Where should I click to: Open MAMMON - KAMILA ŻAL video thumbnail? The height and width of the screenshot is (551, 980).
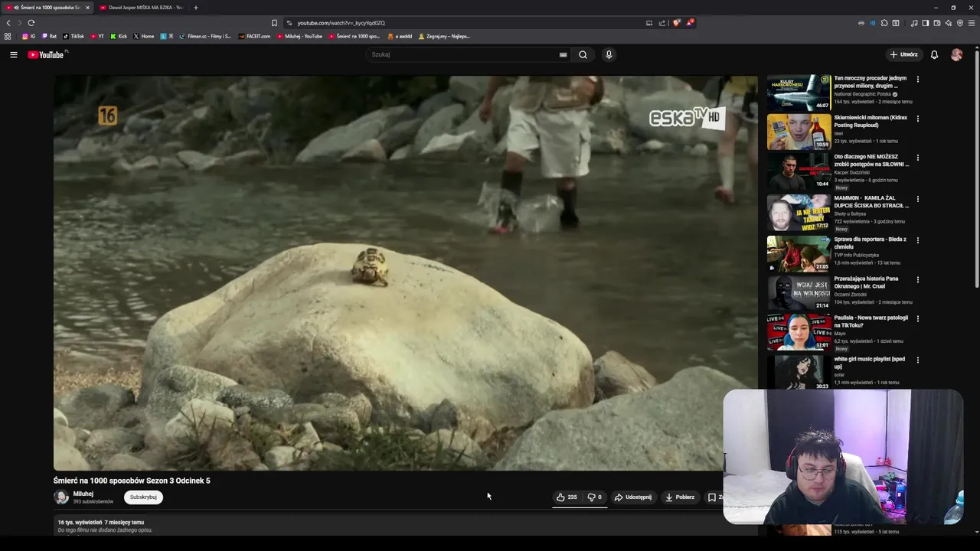(x=799, y=213)
